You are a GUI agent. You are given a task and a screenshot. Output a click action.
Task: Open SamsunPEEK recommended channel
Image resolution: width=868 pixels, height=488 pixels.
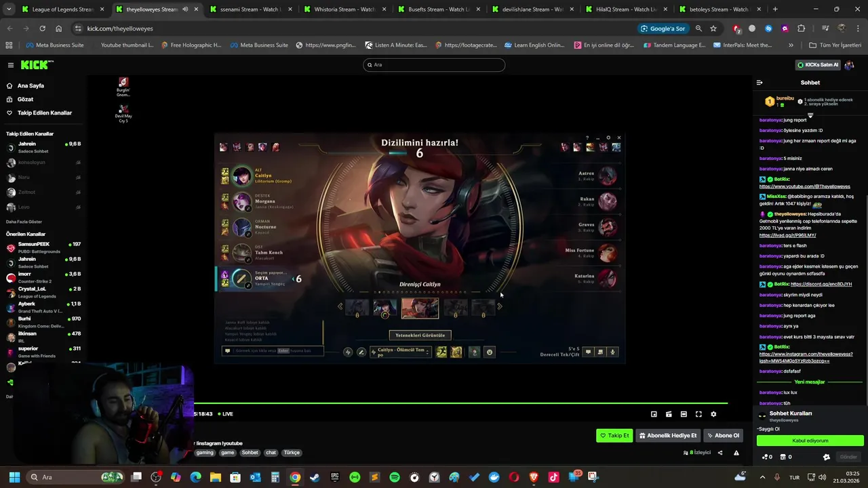43,247
